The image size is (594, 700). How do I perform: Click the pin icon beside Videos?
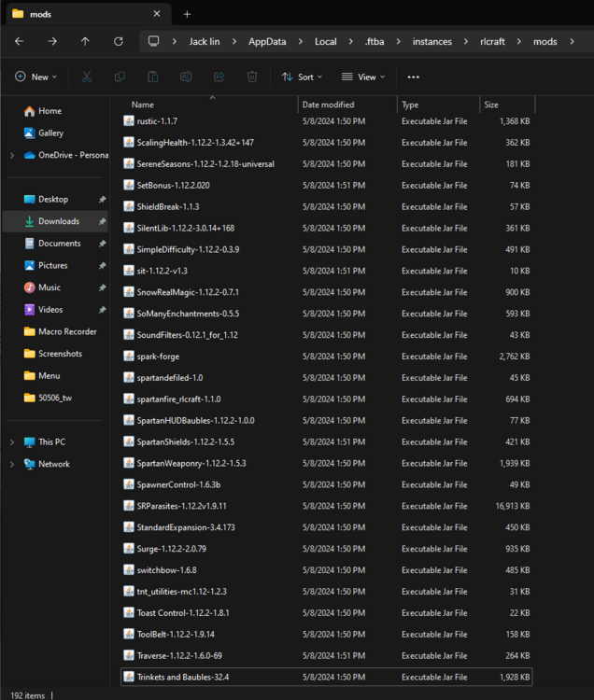tap(102, 309)
